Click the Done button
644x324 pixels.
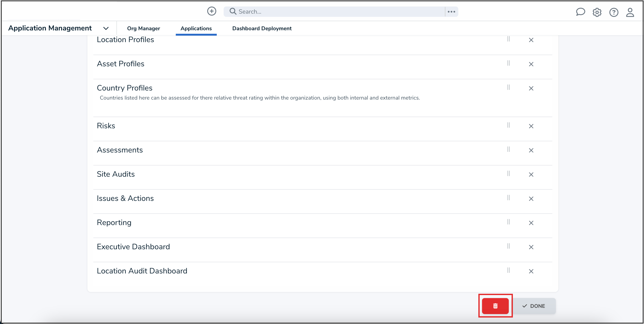534,306
